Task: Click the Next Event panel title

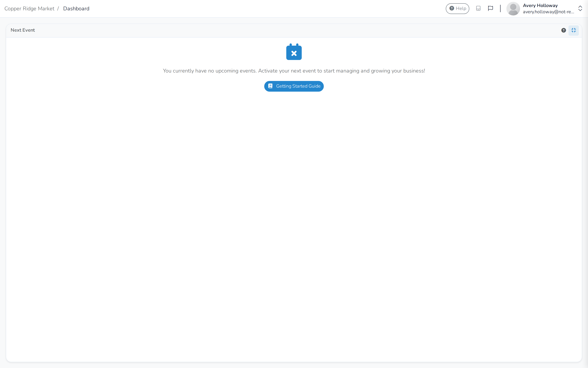Action: (x=23, y=30)
